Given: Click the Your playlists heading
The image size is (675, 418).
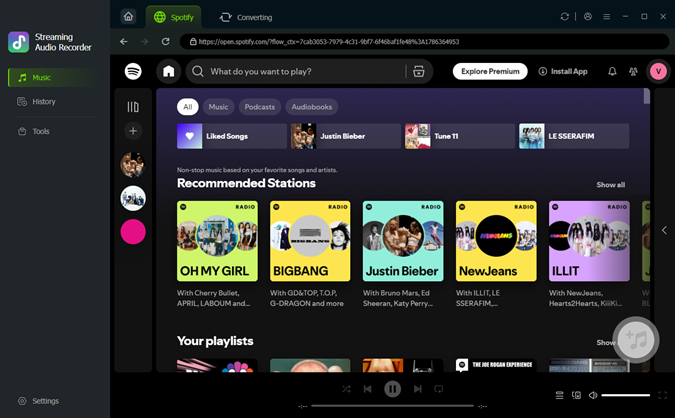Looking at the screenshot, I should pyautogui.click(x=215, y=341).
